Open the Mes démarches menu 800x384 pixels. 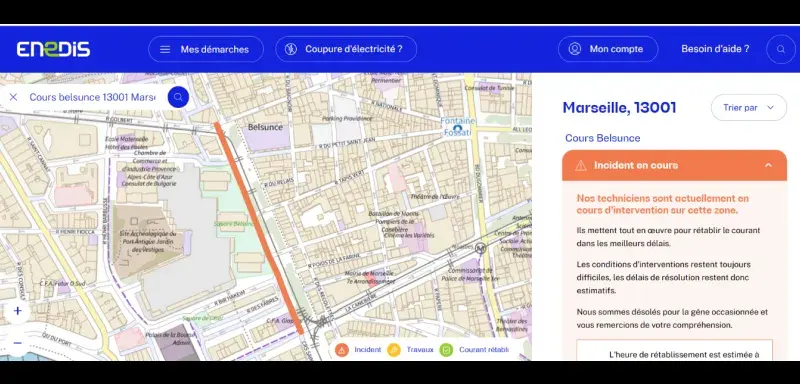point(206,49)
